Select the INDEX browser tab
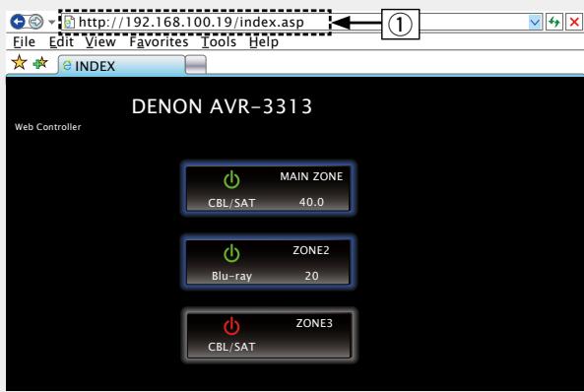Viewport: 584px width, 392px height. 121,66
